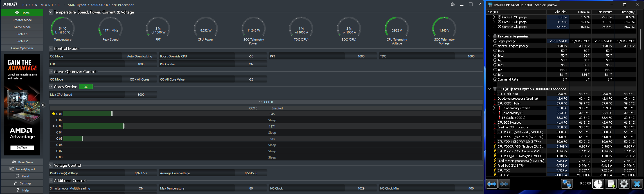This screenshot has height=194, width=644.
Task: Reset the HWiNFO clock timer
Action: 598,184
